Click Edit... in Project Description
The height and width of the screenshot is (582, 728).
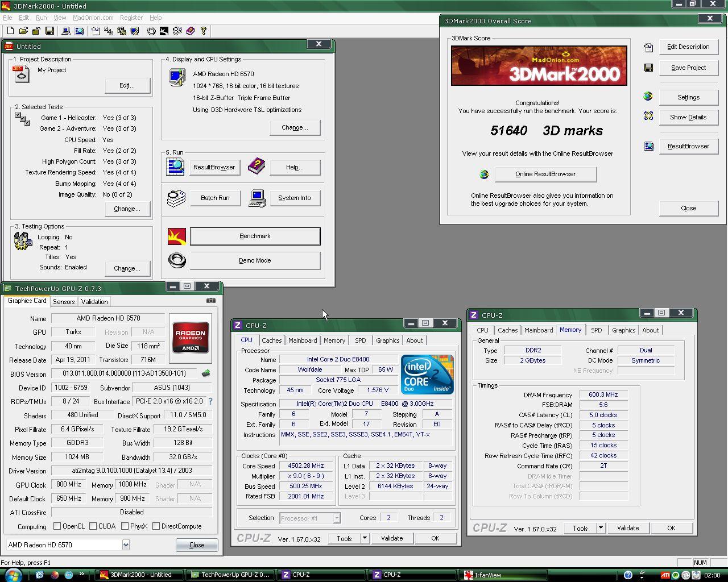click(127, 85)
